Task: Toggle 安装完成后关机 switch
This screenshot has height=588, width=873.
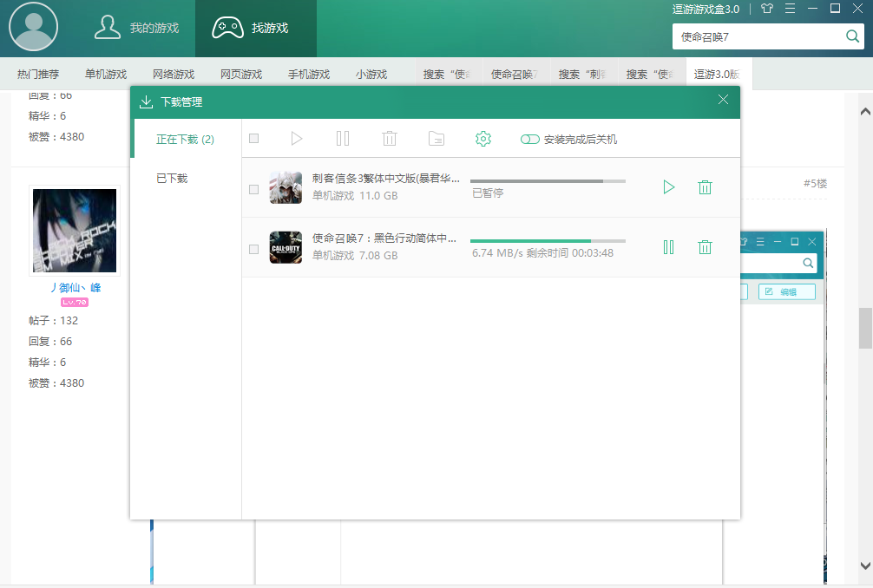Action: click(x=530, y=139)
